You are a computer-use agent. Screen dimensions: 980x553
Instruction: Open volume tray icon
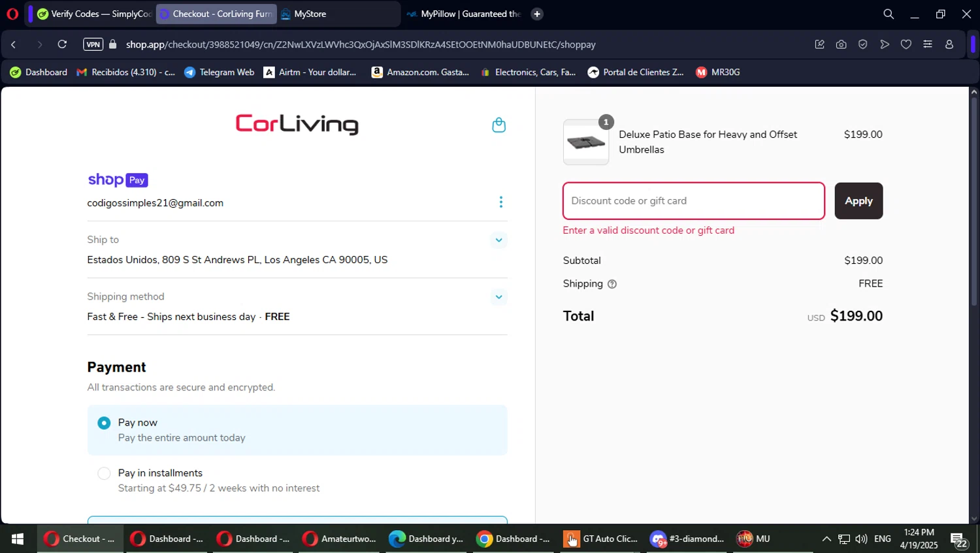pyautogui.click(x=861, y=539)
